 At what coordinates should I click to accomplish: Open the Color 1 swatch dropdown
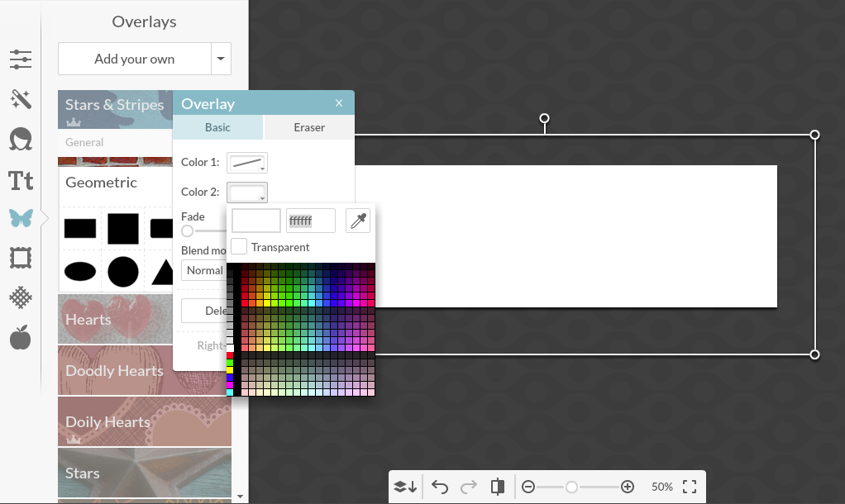[247, 163]
